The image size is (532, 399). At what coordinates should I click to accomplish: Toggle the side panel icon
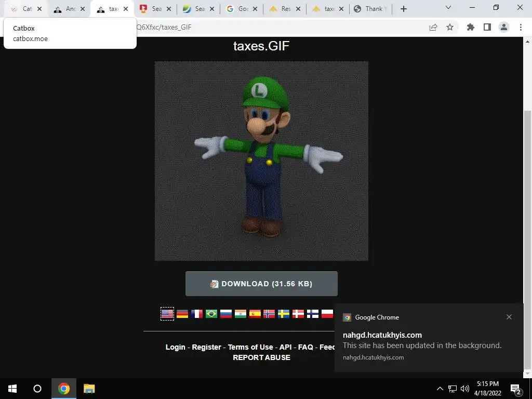point(487,27)
